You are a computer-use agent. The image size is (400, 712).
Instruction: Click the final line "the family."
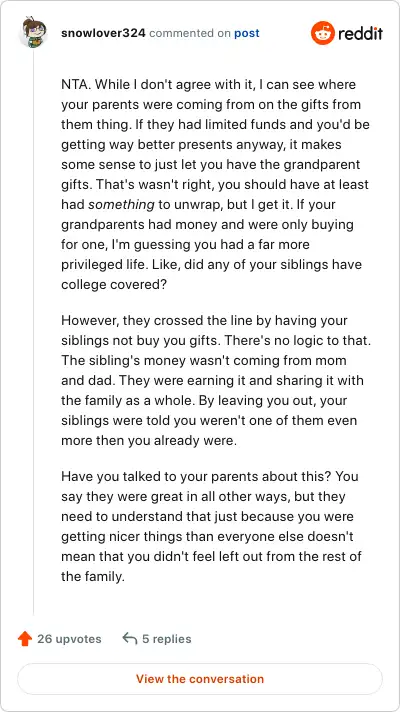click(93, 577)
